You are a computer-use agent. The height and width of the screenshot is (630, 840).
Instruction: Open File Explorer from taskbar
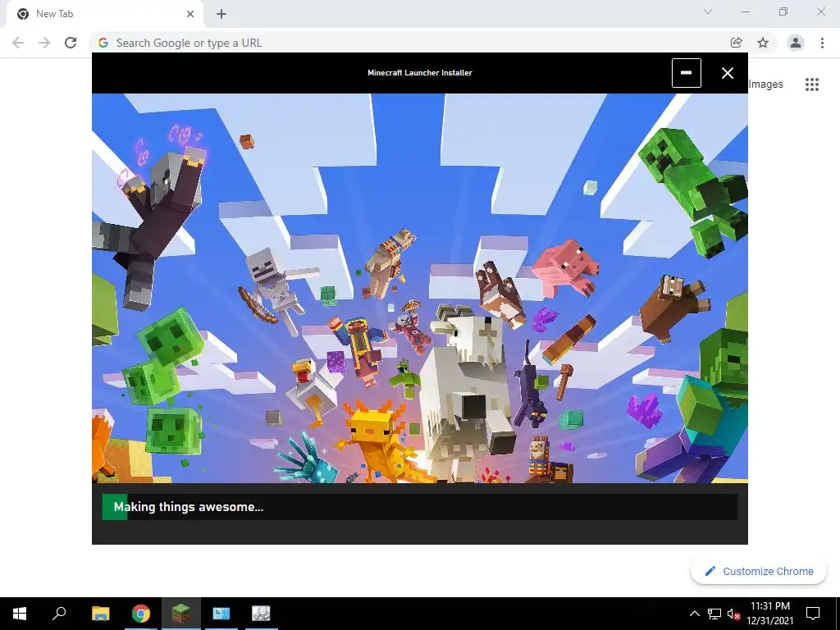[x=100, y=614]
